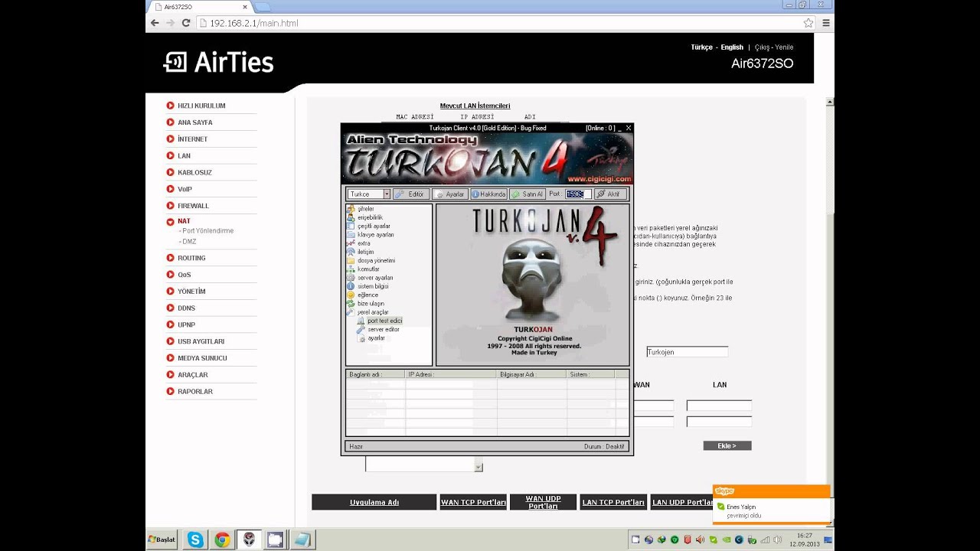
Task: Click the Ekle > button
Action: (727, 445)
